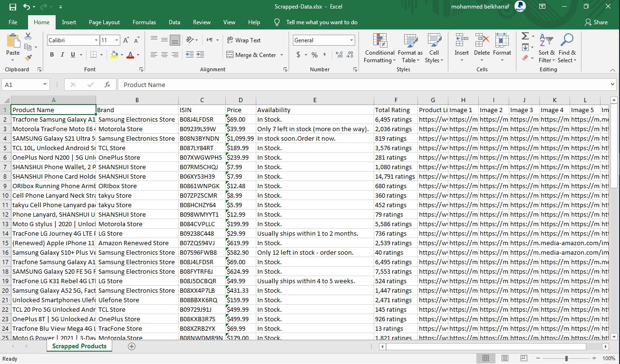The height and width of the screenshot is (364, 620).
Task: Apply red Font Color A
Action: click(130, 55)
